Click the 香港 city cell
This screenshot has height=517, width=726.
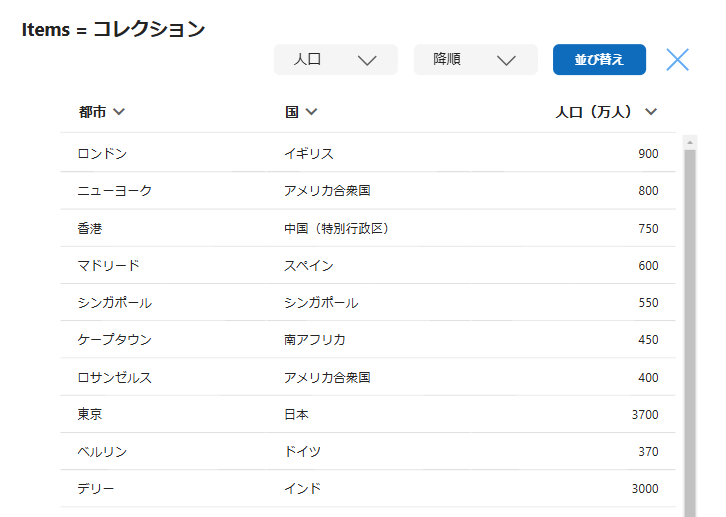pos(90,229)
